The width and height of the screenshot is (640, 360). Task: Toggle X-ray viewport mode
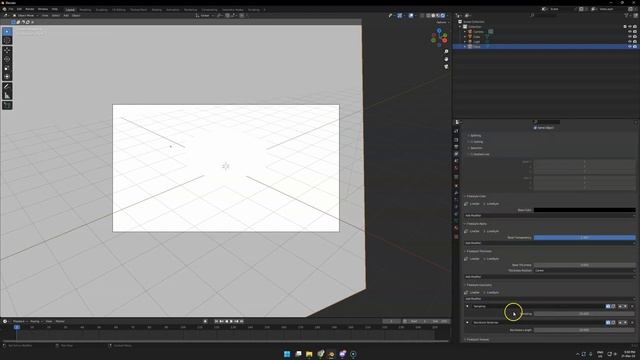click(422, 16)
